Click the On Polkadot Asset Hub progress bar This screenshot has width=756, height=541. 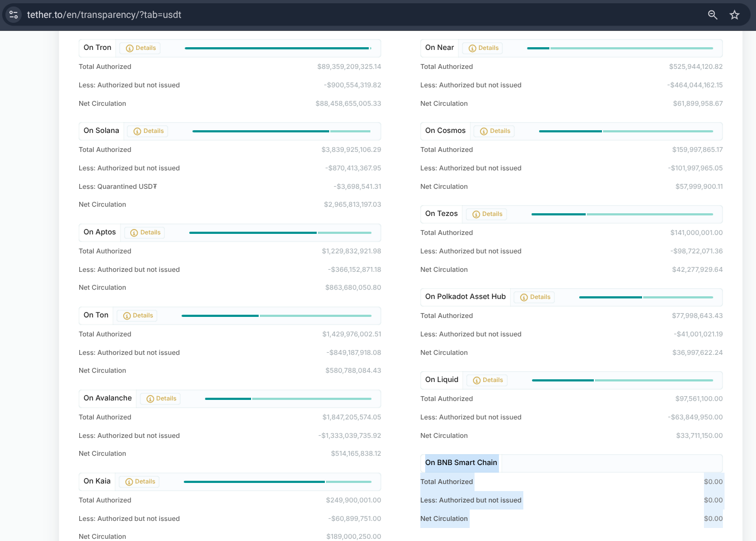click(646, 297)
